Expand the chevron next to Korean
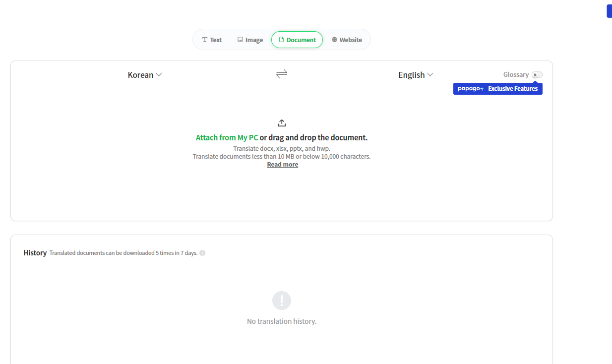 (159, 75)
